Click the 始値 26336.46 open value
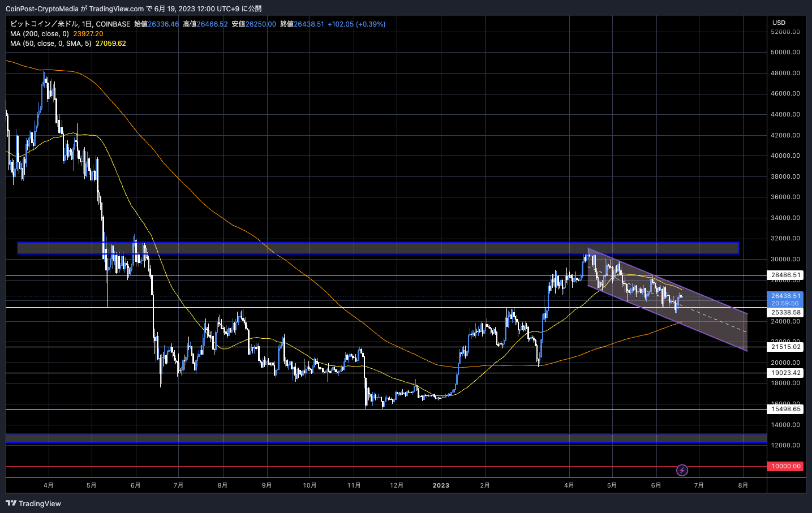This screenshot has height=513, width=812. [x=156, y=24]
